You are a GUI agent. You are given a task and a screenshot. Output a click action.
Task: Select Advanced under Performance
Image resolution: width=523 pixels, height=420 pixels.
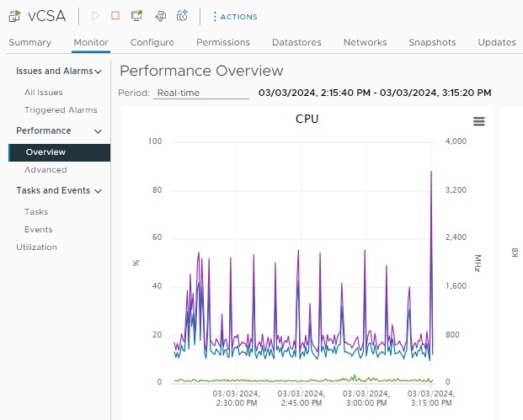(x=45, y=170)
